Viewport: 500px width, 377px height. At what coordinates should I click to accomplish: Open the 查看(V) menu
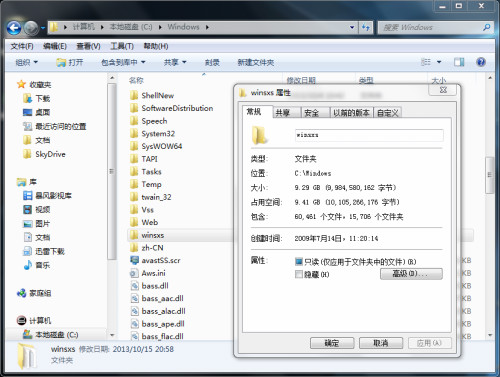tap(88, 46)
